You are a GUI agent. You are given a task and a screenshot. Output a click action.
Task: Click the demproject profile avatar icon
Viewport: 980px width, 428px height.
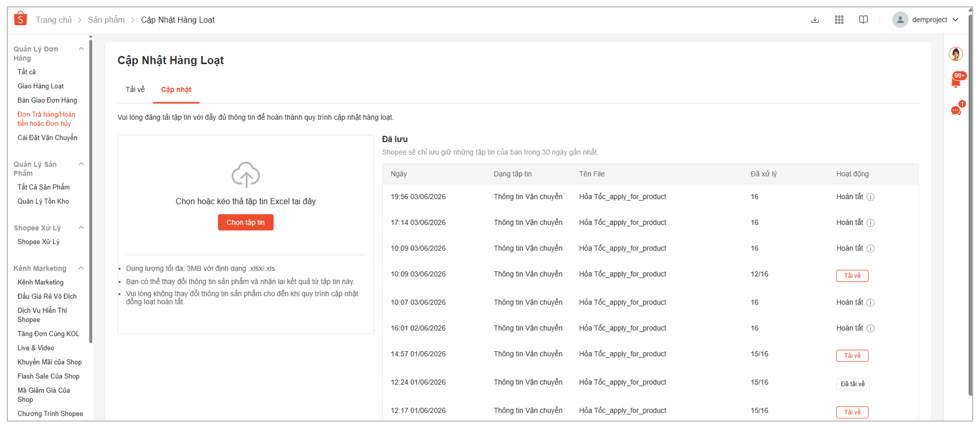(x=900, y=20)
